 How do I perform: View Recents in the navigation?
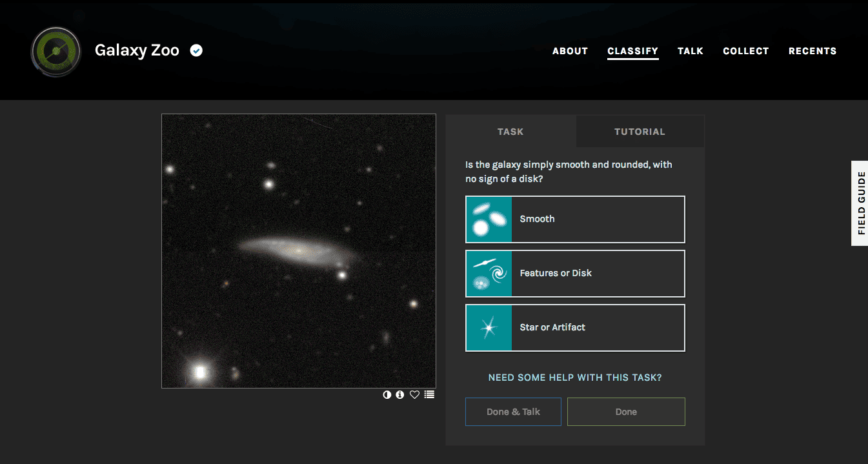[x=812, y=51]
